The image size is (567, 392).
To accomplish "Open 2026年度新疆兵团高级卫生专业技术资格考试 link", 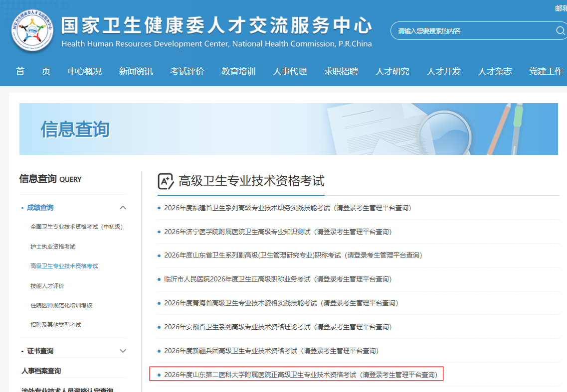I will click(x=271, y=351).
